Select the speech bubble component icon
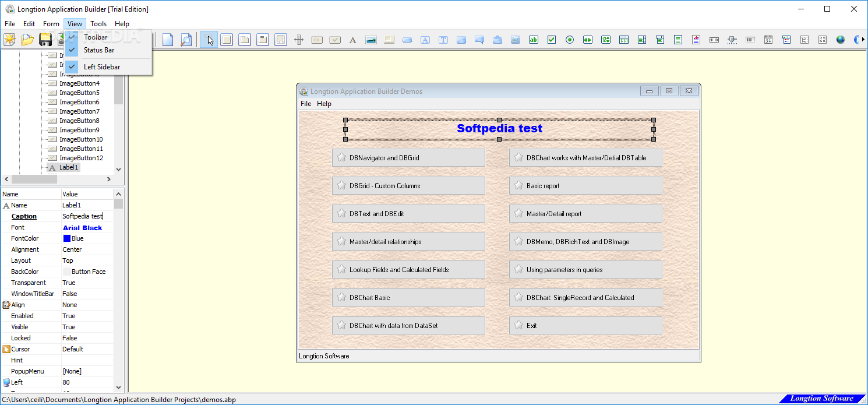 (479, 40)
